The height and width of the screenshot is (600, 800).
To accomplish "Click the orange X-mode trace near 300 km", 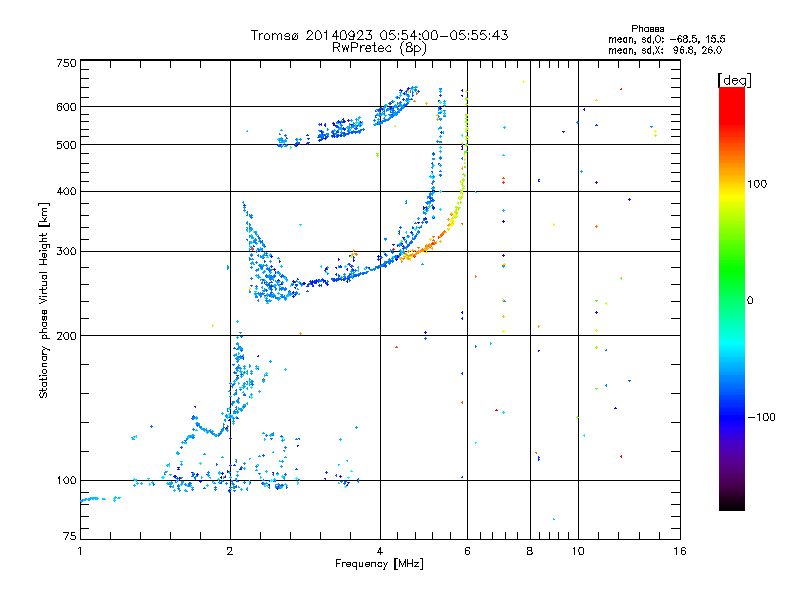I will pyautogui.click(x=421, y=249).
